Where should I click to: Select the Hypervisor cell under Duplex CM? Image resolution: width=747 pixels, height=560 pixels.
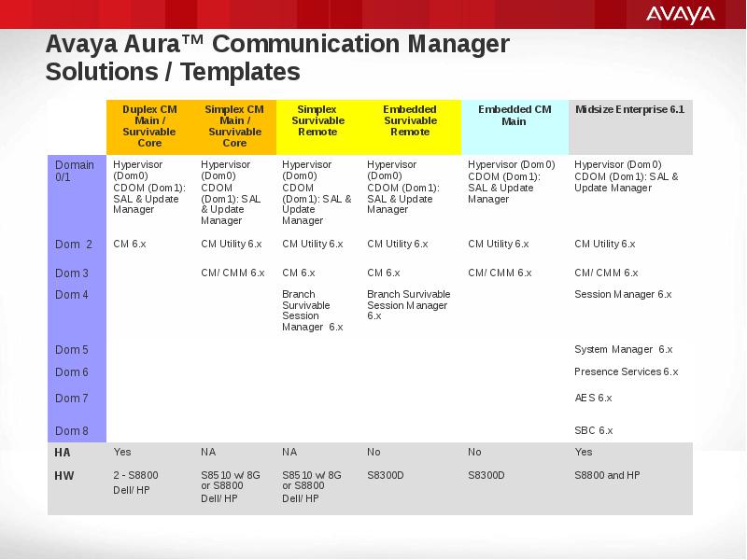click(x=149, y=188)
